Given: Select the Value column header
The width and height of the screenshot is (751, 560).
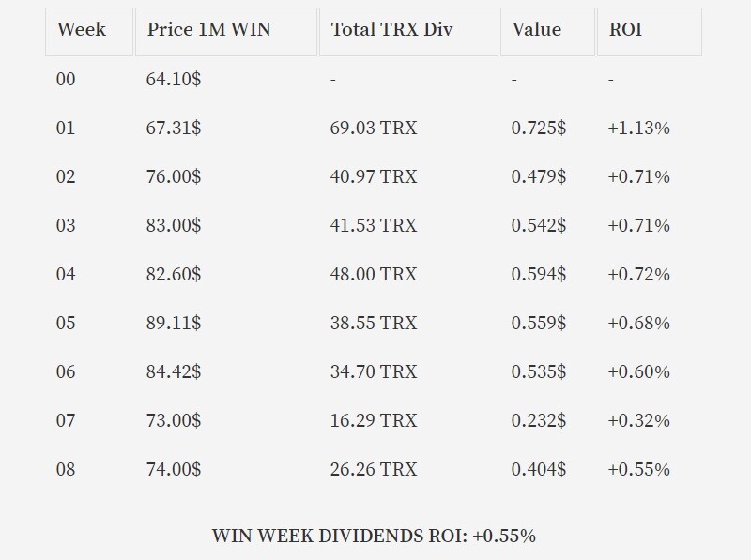Looking at the screenshot, I should coord(547,32).
